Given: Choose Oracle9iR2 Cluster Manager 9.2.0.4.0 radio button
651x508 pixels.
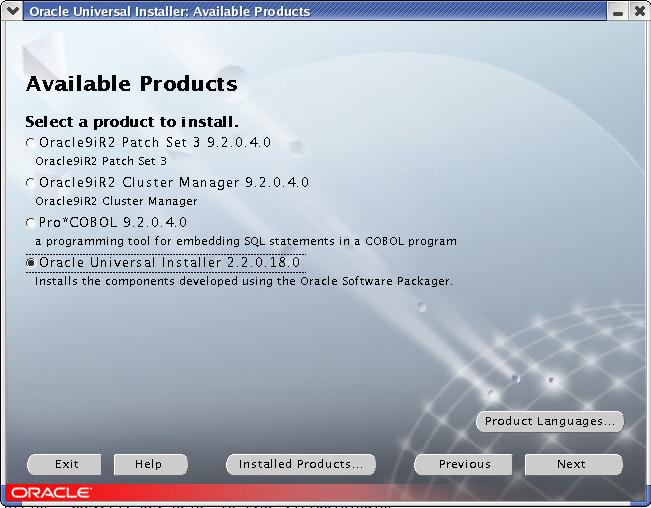Looking at the screenshot, I should click(x=30, y=184).
